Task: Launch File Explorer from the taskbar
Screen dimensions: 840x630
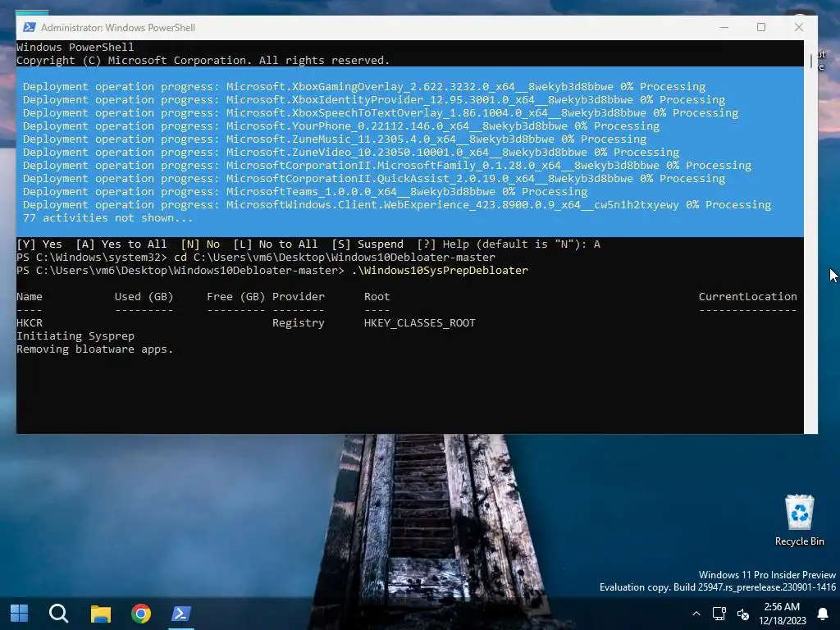Action: click(100, 614)
